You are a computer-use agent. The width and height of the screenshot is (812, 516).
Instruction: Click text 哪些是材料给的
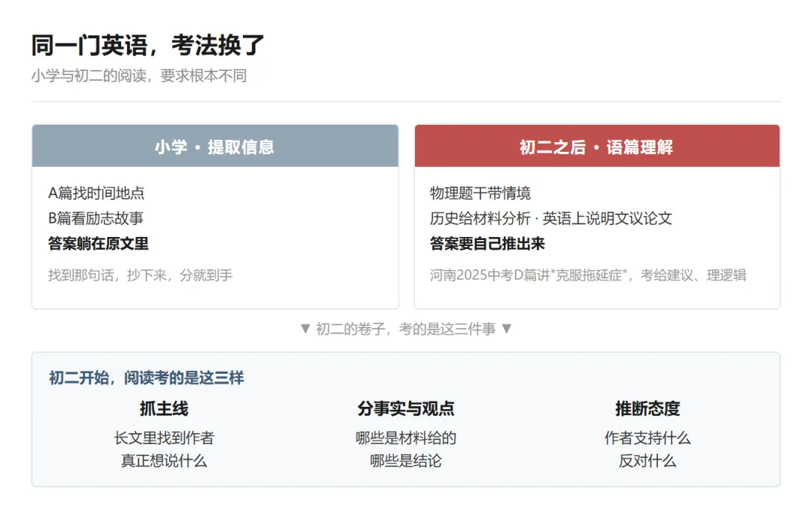[x=406, y=438]
